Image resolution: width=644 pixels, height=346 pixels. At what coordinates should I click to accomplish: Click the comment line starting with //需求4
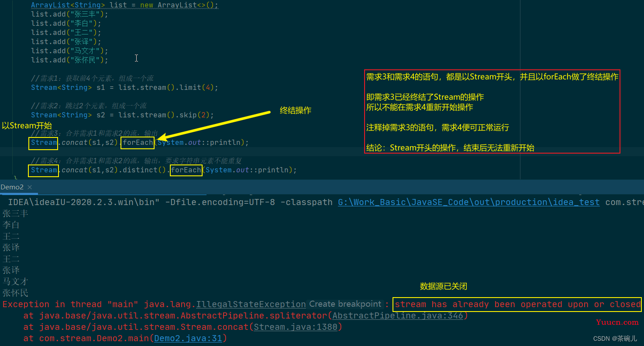tap(136, 161)
